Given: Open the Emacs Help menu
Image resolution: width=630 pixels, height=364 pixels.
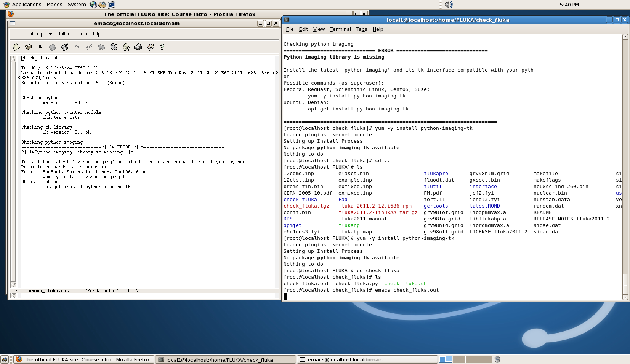Looking at the screenshot, I should [x=96, y=34].
